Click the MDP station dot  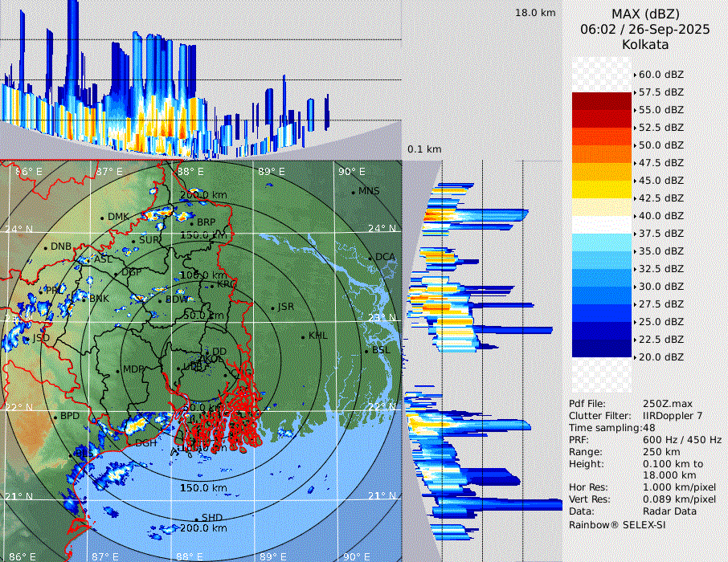pos(118,370)
